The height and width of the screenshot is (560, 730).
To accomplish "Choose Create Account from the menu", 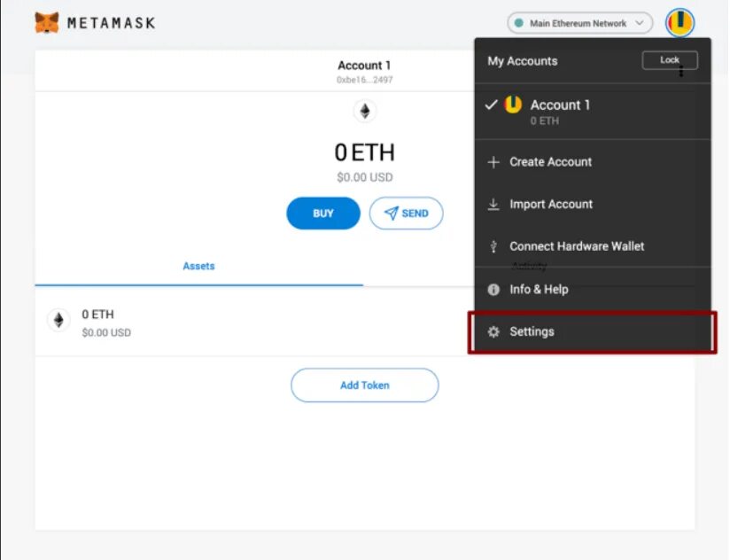I will click(550, 162).
